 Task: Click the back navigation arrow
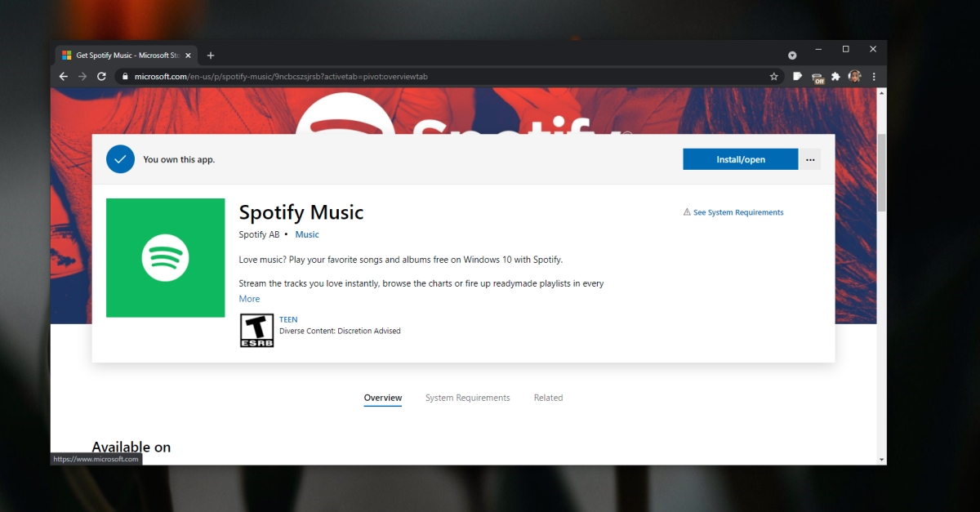[x=63, y=76]
